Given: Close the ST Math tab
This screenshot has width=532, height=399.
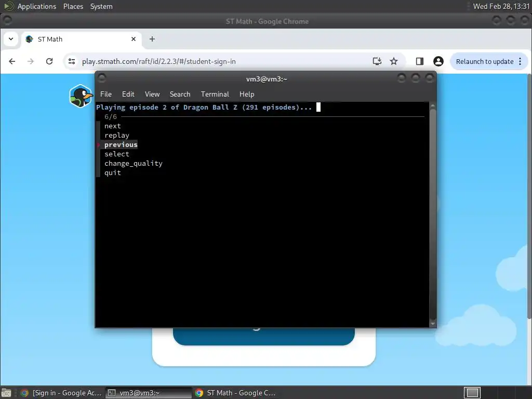Looking at the screenshot, I should [134, 39].
